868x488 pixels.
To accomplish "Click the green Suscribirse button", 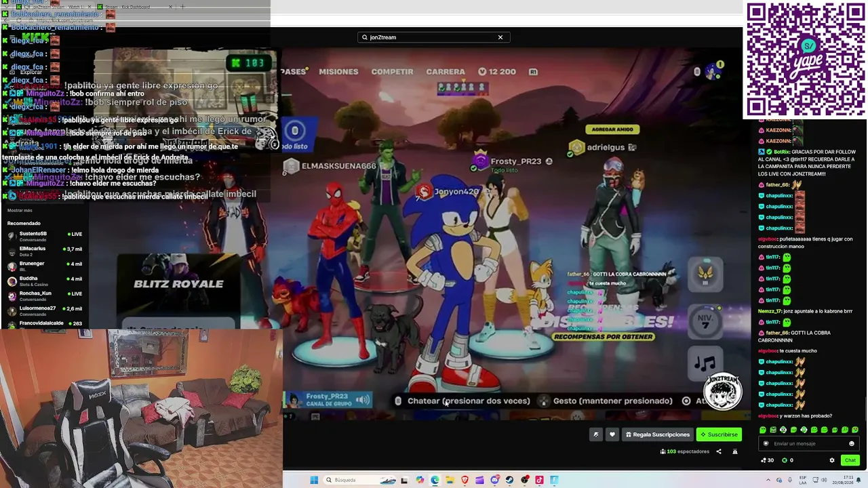I will tap(719, 434).
